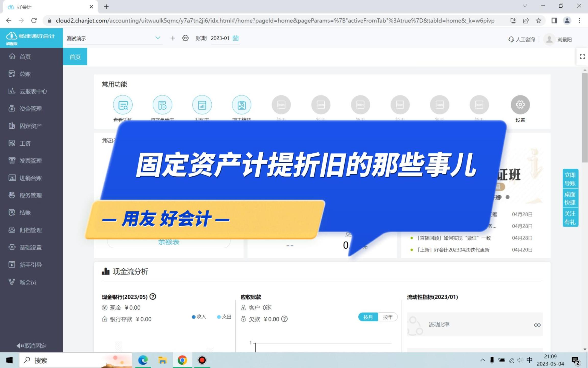The height and width of the screenshot is (368, 588).
Task: Switch to the 首页 tab
Action: (x=75, y=57)
